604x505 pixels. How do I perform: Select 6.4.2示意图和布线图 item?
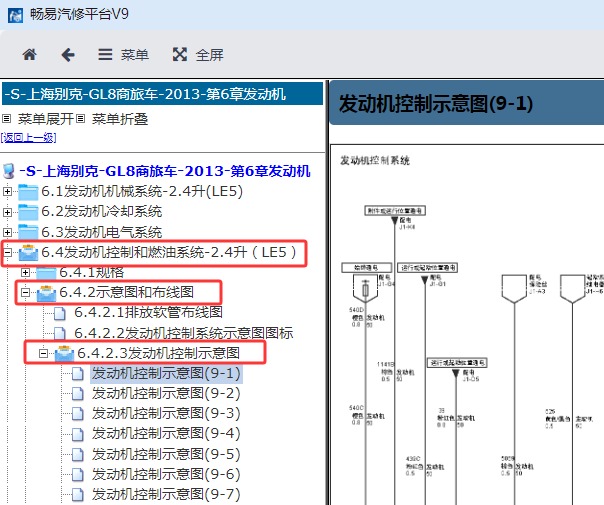(126, 292)
